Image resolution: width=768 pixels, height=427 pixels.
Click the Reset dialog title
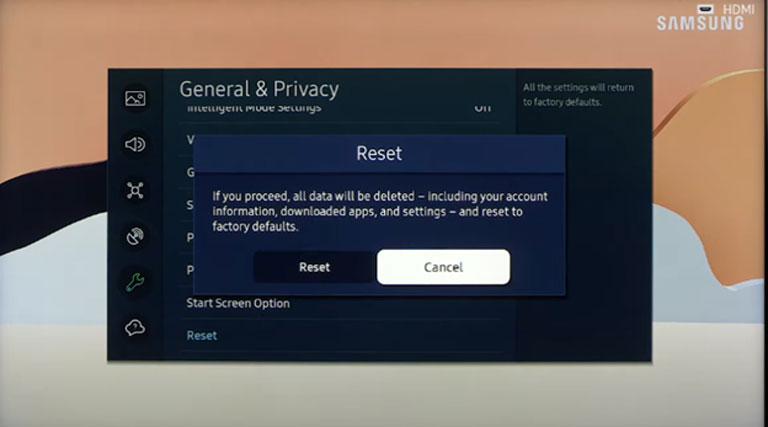(x=379, y=153)
